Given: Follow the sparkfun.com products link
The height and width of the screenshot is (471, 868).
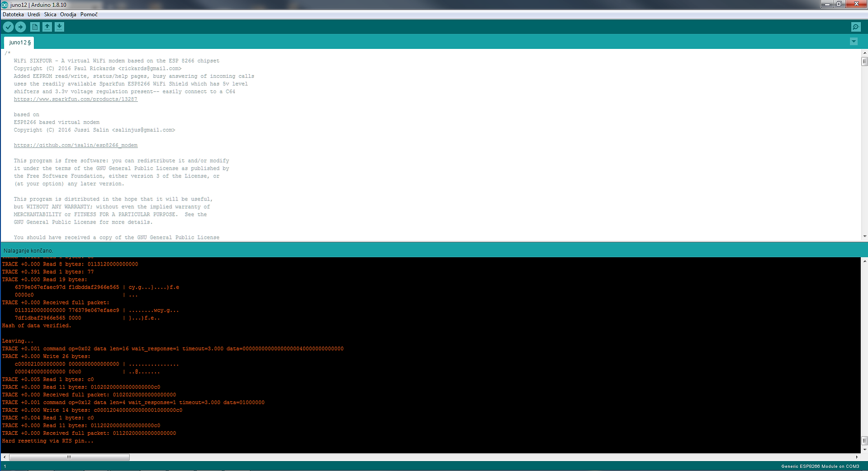Looking at the screenshot, I should (x=76, y=99).
